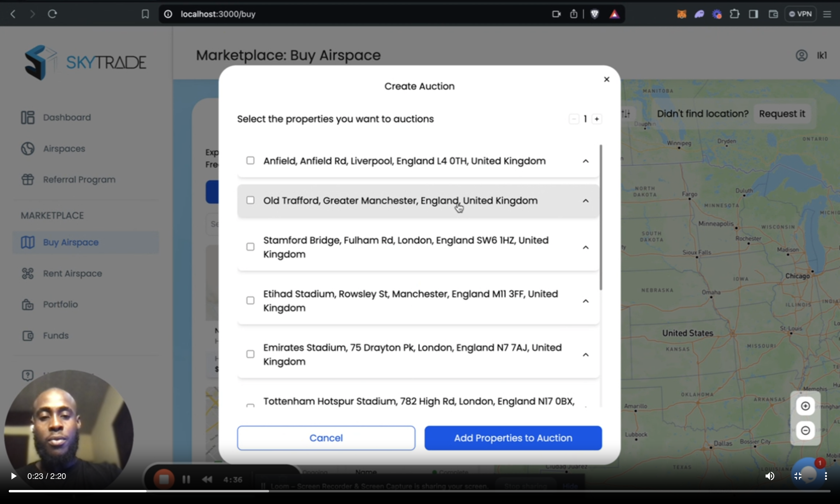
Task: Click the video player mute speaker icon
Action: pyautogui.click(x=770, y=476)
